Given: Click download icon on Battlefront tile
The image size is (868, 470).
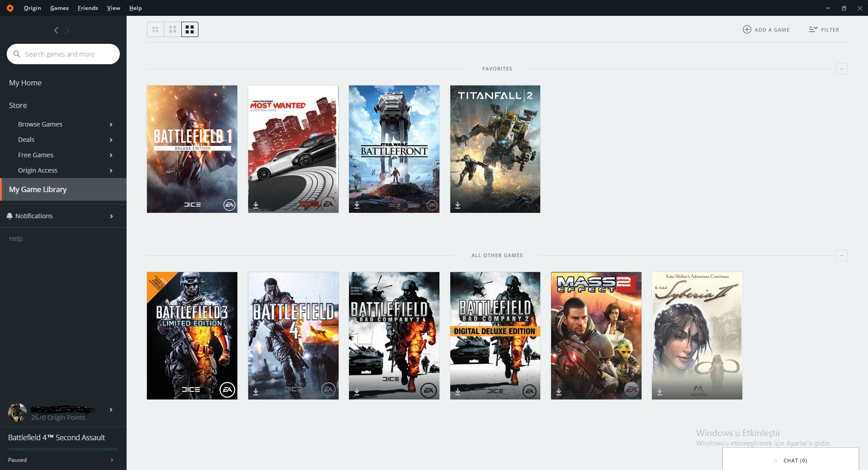Looking at the screenshot, I should click(357, 205).
